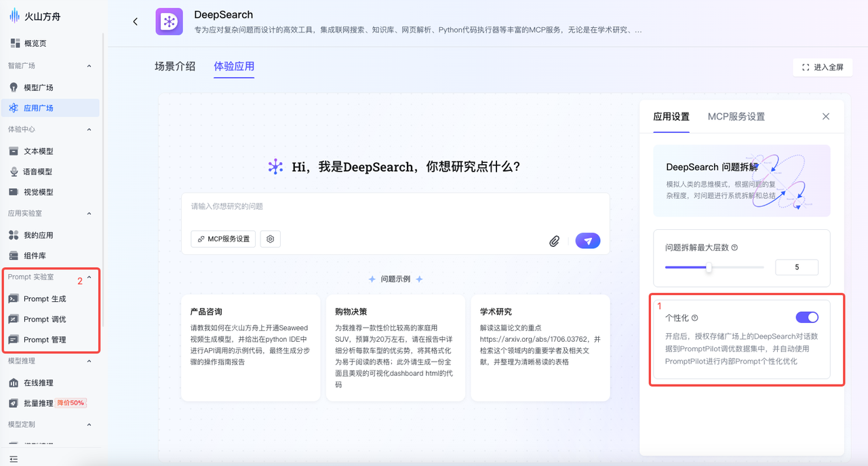Open 组件库 component icon

[x=14, y=256]
